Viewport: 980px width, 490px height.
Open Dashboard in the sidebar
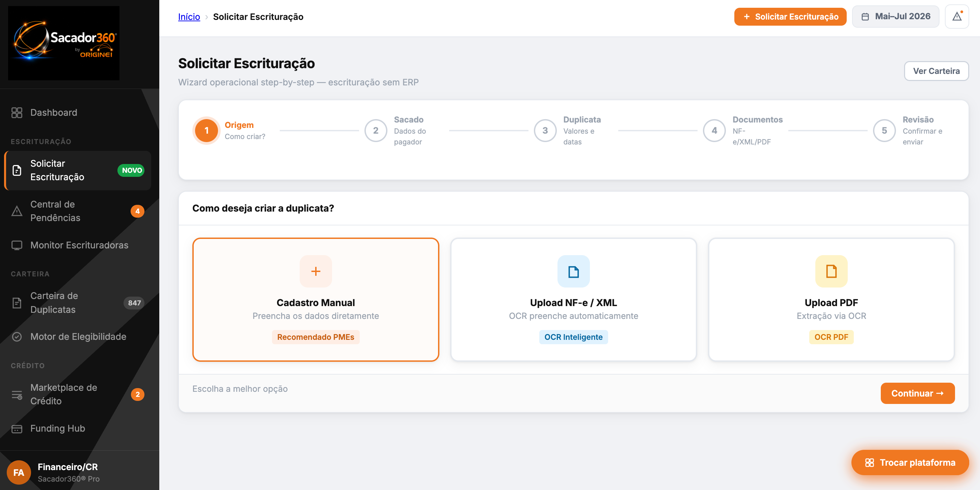pyautogui.click(x=78, y=113)
